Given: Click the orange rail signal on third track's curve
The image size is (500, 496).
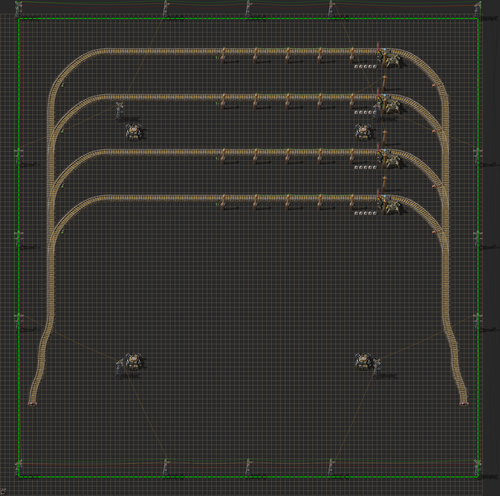Looking at the screenshot, I should pyautogui.click(x=434, y=186).
